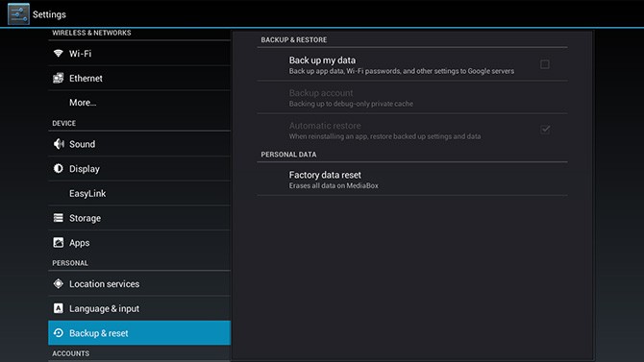Image resolution: width=644 pixels, height=362 pixels.
Task: Open Language & input settings
Action: click(x=139, y=308)
